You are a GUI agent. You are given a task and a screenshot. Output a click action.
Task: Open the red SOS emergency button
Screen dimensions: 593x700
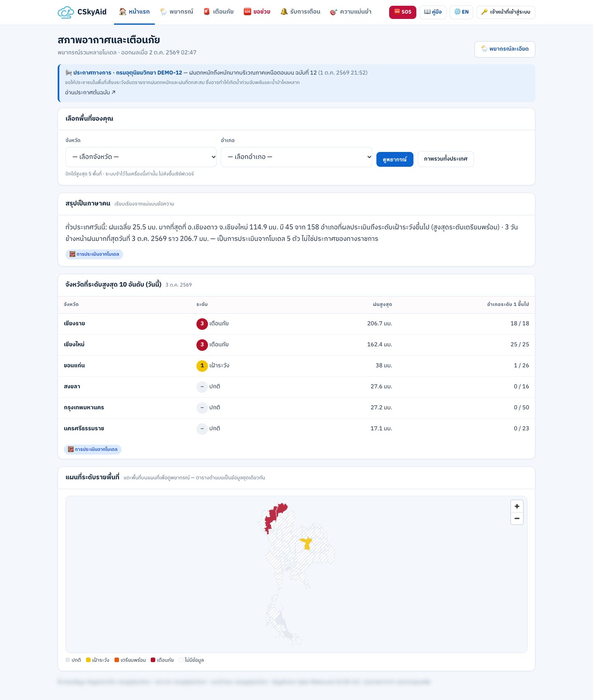(402, 12)
